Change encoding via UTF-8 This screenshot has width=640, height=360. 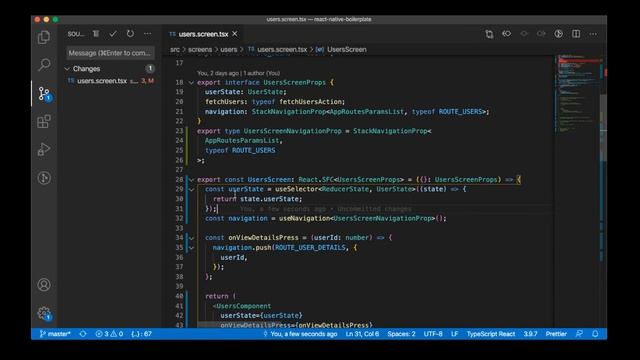[x=433, y=334]
